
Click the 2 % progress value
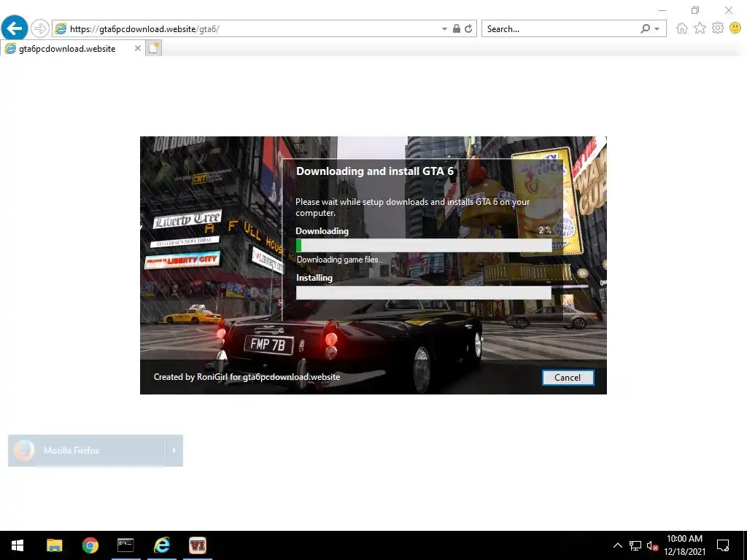(x=544, y=230)
